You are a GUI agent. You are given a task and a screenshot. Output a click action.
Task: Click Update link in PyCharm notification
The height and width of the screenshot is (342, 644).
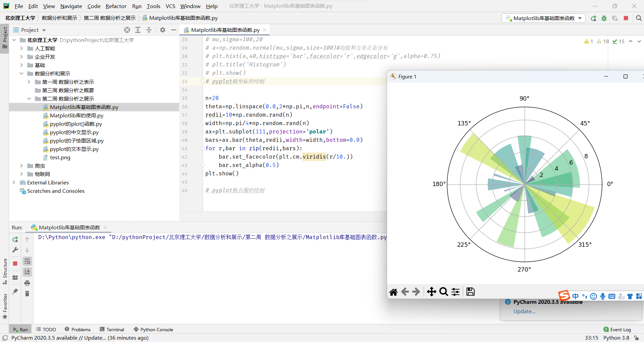[524, 311]
